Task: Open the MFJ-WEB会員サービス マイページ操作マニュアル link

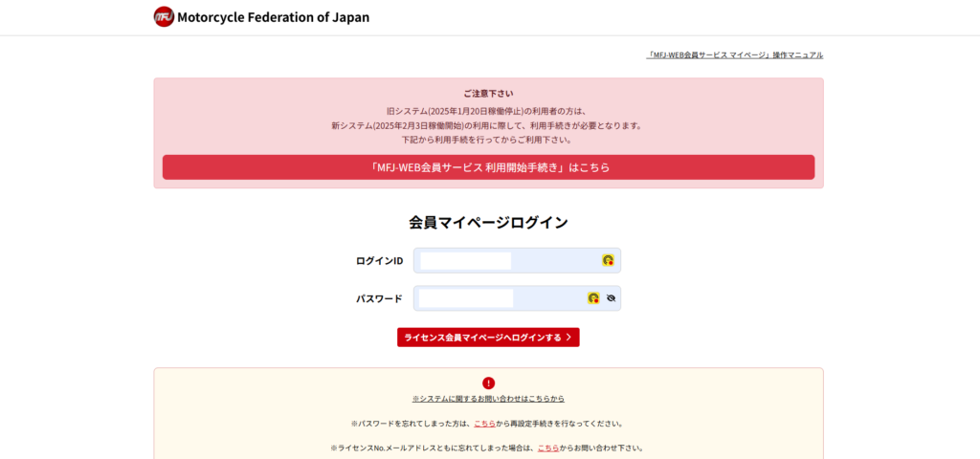Action: click(x=734, y=55)
